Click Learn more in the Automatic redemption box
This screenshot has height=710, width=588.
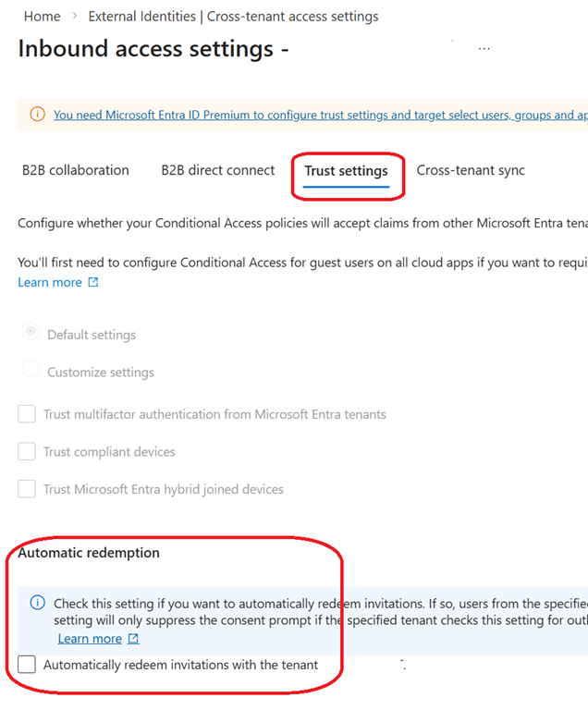(90, 639)
